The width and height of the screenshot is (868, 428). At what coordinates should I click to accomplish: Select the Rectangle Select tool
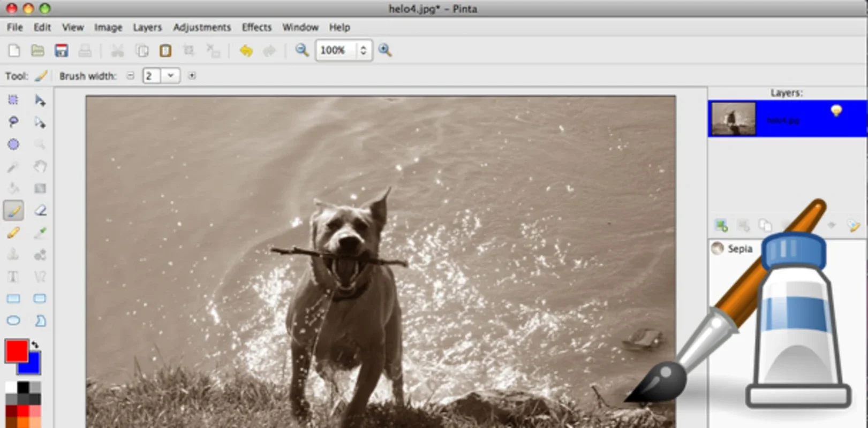coord(13,100)
